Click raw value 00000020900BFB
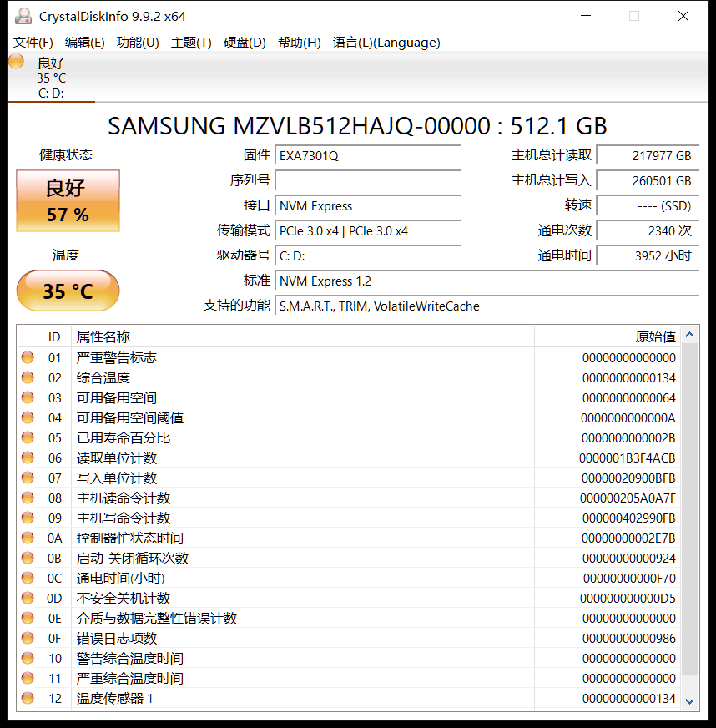The width and height of the screenshot is (716, 728). pos(628,478)
